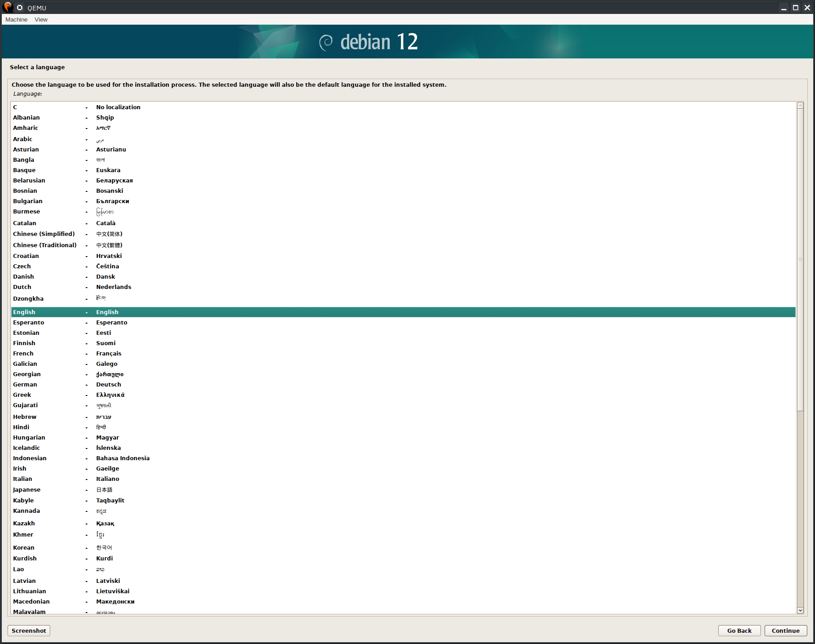Select Czech language
The height and width of the screenshot is (644, 815).
click(403, 266)
